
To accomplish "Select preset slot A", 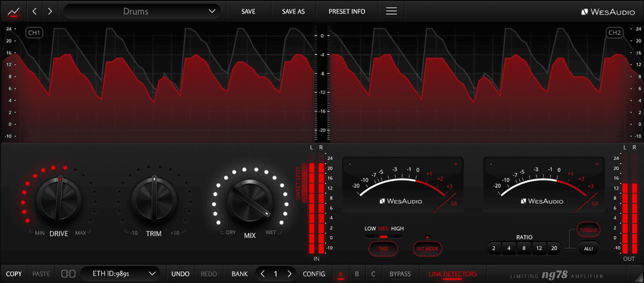I will tap(341, 274).
